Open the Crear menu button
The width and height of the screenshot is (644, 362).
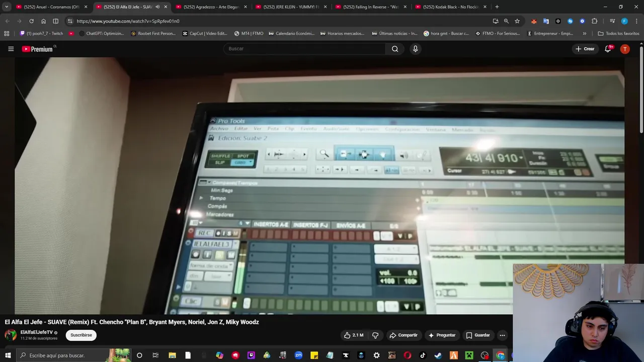[585, 49]
